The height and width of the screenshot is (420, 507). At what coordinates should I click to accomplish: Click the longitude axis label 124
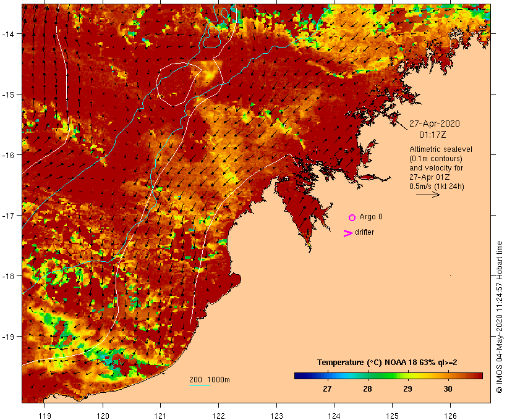[x=334, y=416]
